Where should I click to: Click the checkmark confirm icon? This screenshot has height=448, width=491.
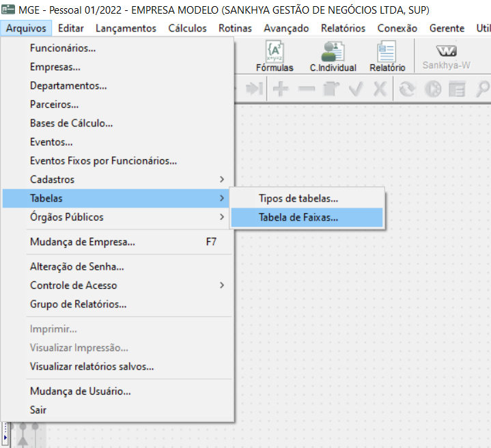coord(356,89)
